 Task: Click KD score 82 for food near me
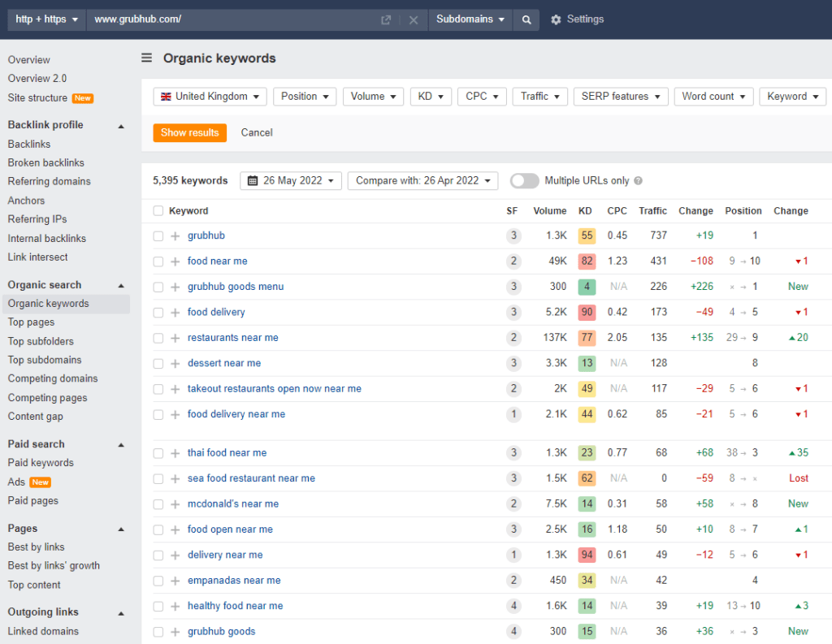pos(587,261)
